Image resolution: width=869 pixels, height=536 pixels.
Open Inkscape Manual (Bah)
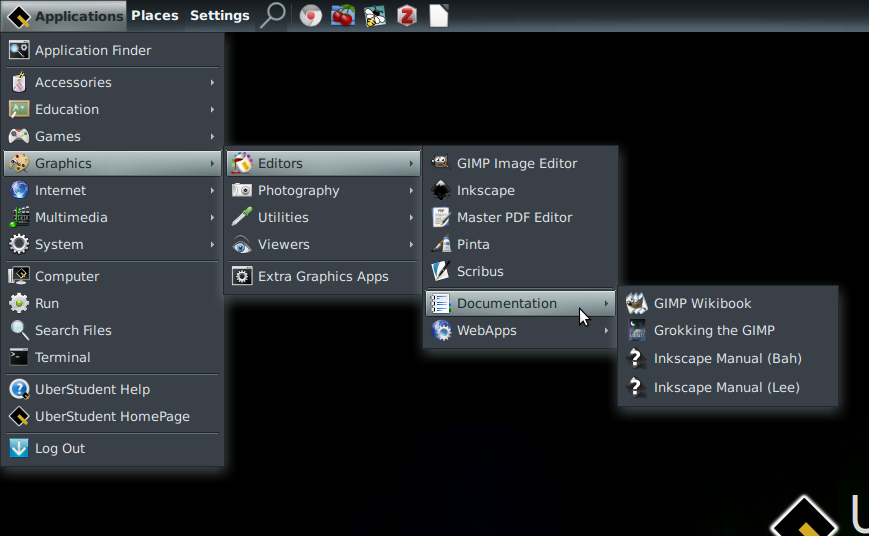pyautogui.click(x=727, y=358)
